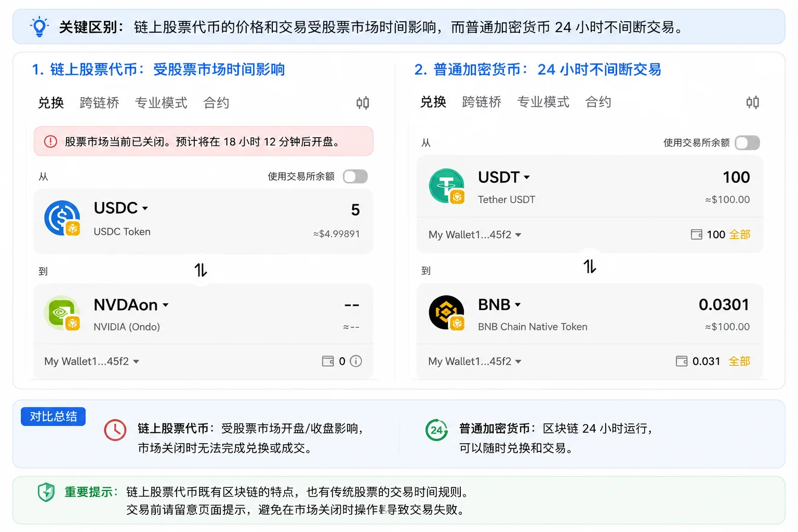Click BNB amount field showing 0.0301
Viewport: 798px width, 532px height.
(x=724, y=304)
